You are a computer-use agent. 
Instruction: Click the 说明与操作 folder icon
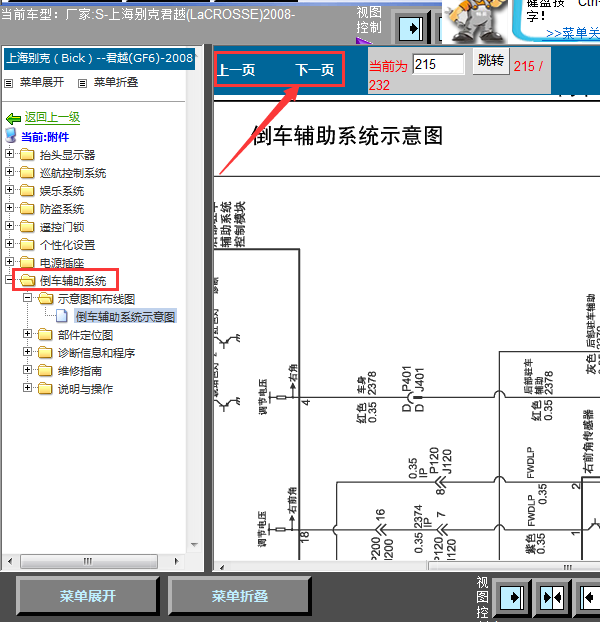tap(45, 388)
